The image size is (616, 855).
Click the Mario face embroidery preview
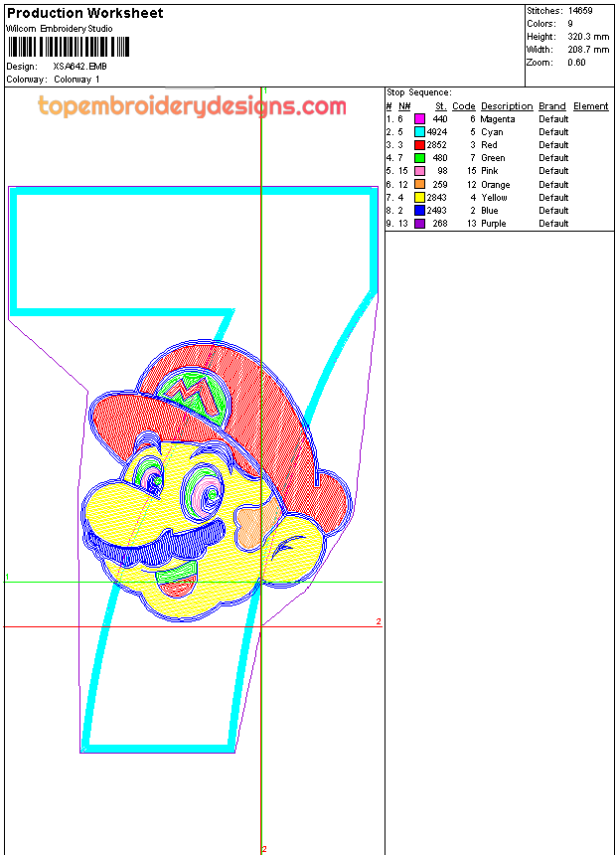pyautogui.click(x=217, y=481)
